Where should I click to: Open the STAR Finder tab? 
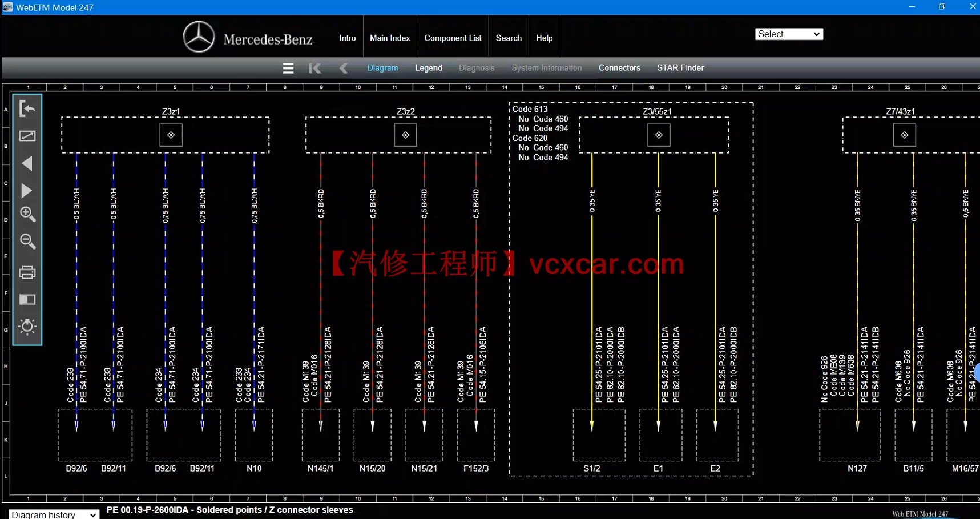tap(680, 68)
